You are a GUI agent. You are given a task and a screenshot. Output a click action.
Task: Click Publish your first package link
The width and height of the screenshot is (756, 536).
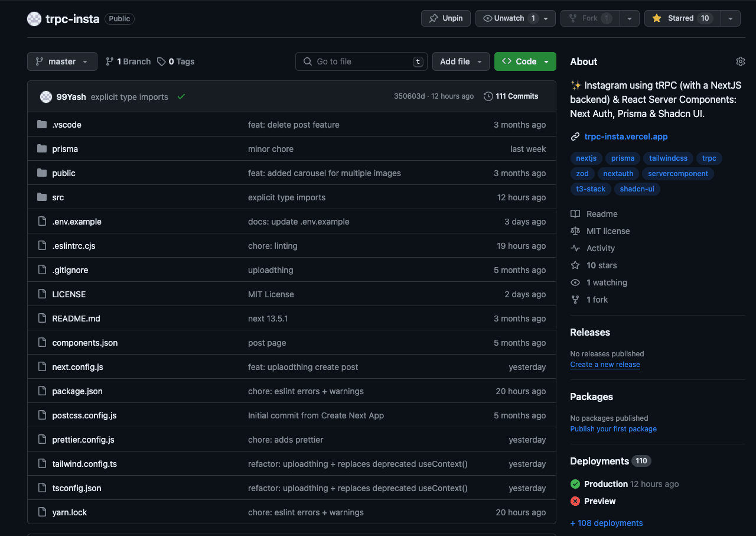(613, 429)
